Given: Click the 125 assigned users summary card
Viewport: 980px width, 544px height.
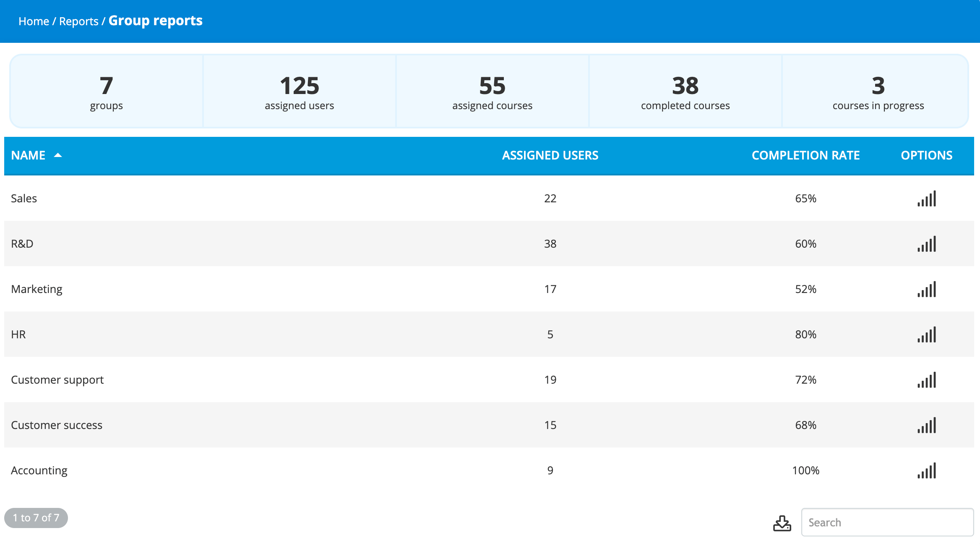Looking at the screenshot, I should click(x=300, y=91).
